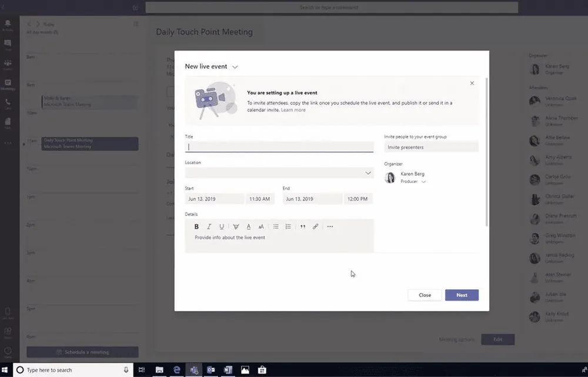Open Outlook from the Windows taskbar
Image resolution: width=588 pixels, height=377 pixels.
(x=211, y=370)
